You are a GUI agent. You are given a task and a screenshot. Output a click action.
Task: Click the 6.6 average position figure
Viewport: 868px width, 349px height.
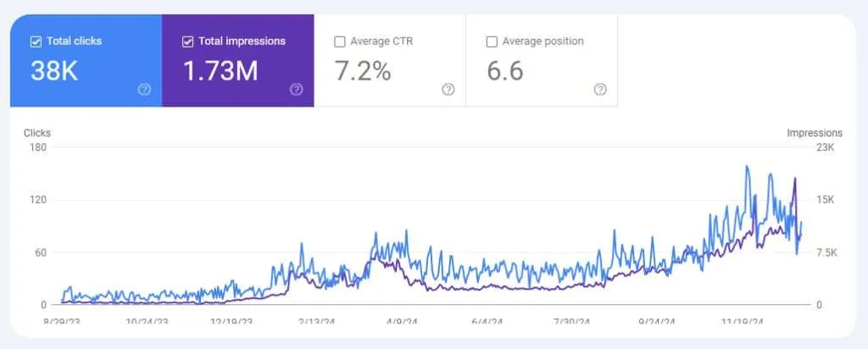[x=505, y=72]
